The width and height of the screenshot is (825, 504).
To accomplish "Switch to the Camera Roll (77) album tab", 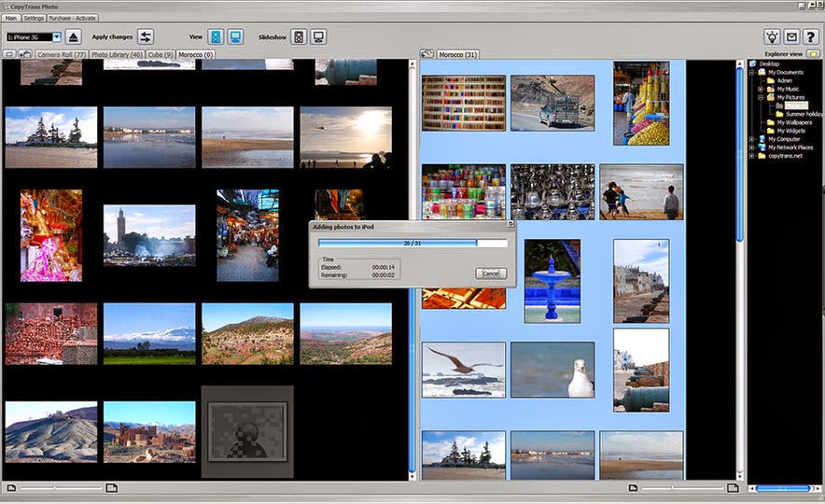I will 61,54.
